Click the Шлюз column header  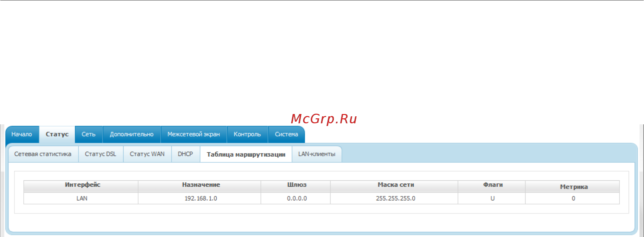pyautogui.click(x=295, y=186)
